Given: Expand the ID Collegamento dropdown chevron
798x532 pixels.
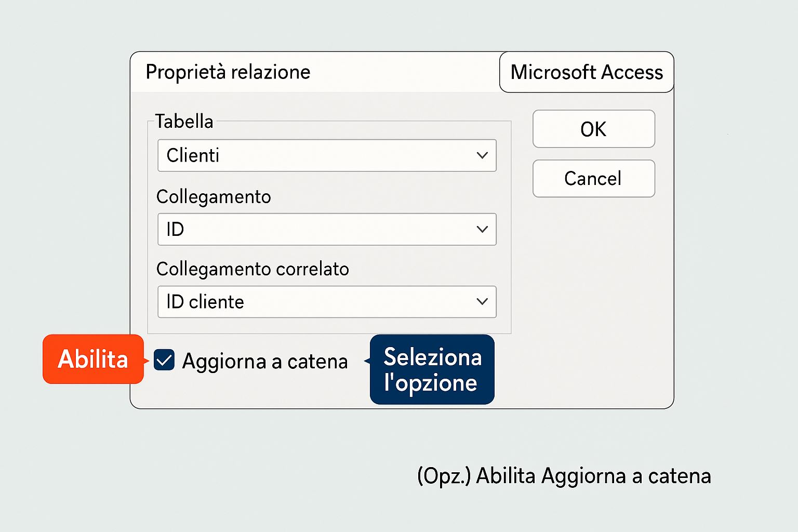Looking at the screenshot, I should tap(482, 229).
